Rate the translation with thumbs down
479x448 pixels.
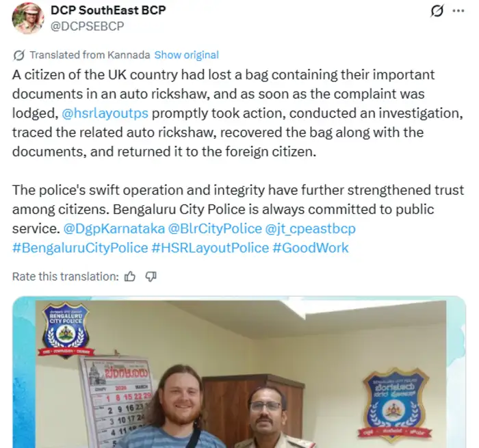point(151,277)
